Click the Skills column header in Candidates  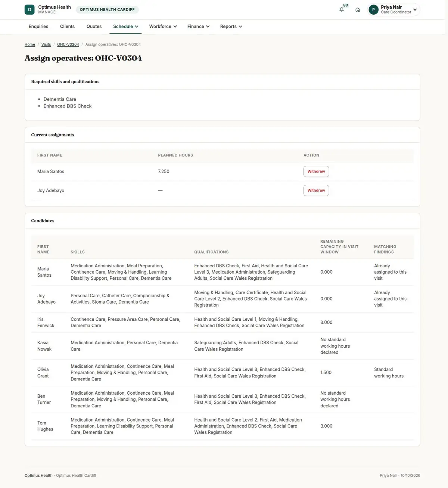coord(78,252)
